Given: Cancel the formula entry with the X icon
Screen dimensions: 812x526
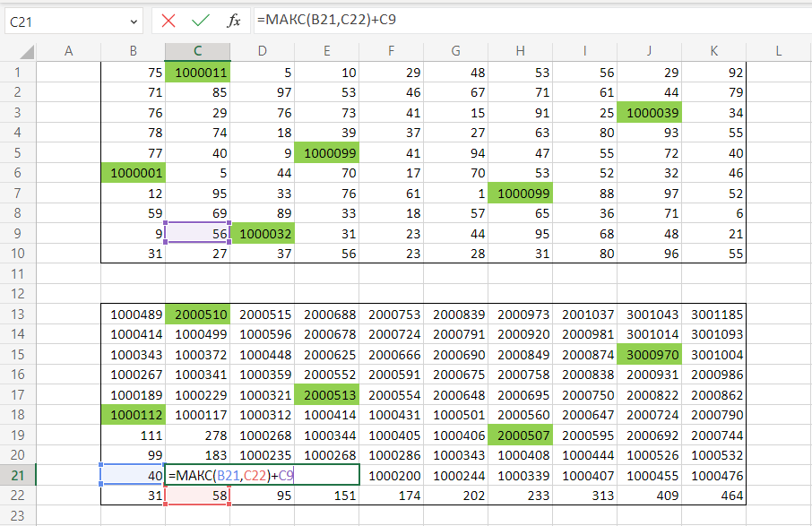Looking at the screenshot, I should 168,21.
